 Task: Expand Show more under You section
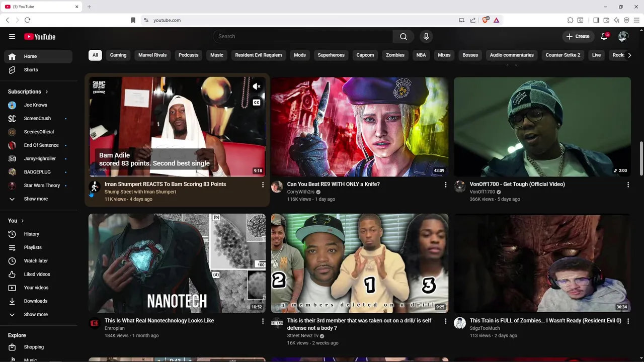(38, 315)
